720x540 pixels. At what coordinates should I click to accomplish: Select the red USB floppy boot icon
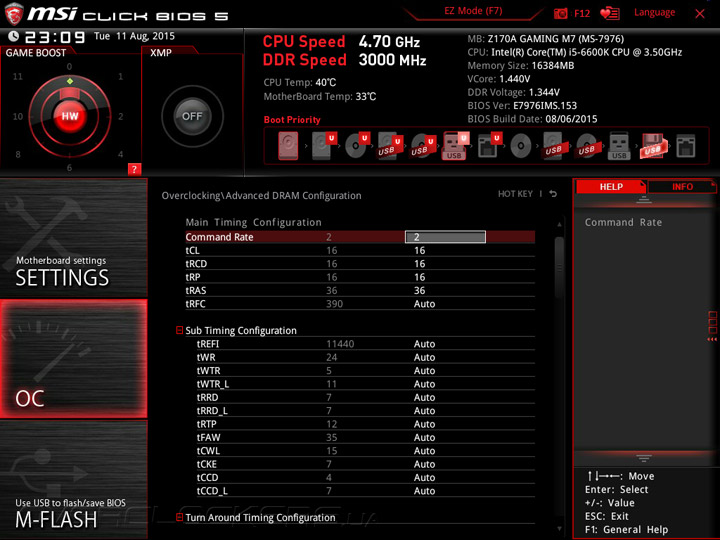click(652, 146)
